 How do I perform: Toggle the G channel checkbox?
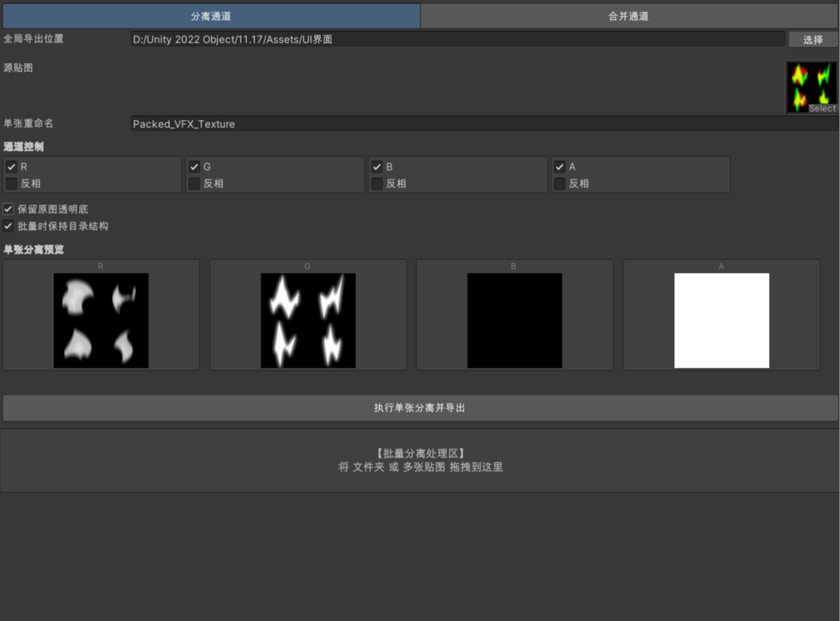[x=194, y=167]
